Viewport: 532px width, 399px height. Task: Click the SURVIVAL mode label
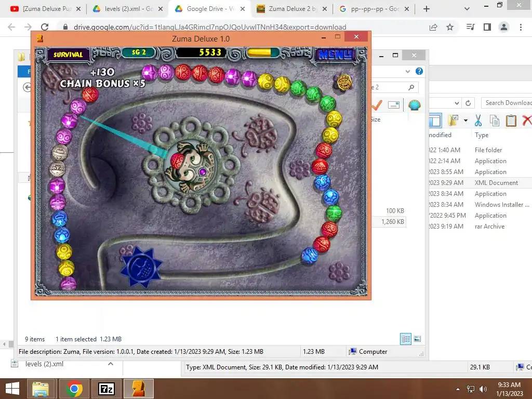pos(68,54)
